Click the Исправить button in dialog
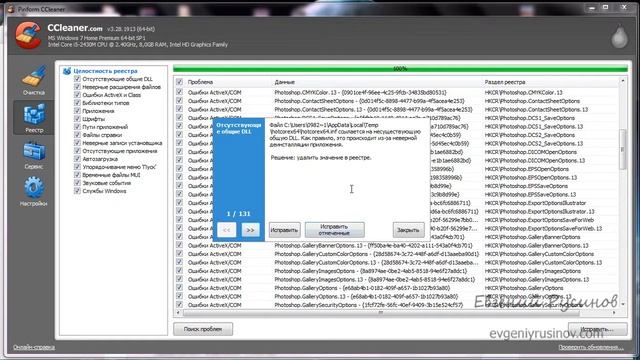The width and height of the screenshot is (640, 360). click(x=284, y=230)
